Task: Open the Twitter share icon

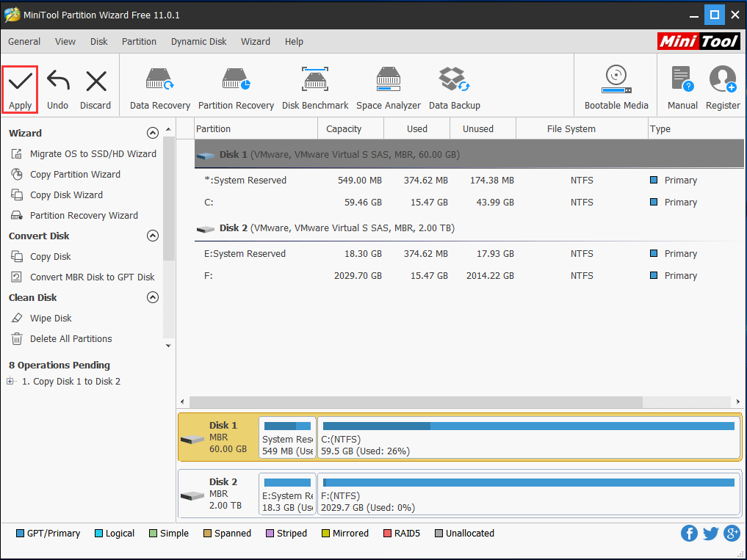Action: point(710,533)
